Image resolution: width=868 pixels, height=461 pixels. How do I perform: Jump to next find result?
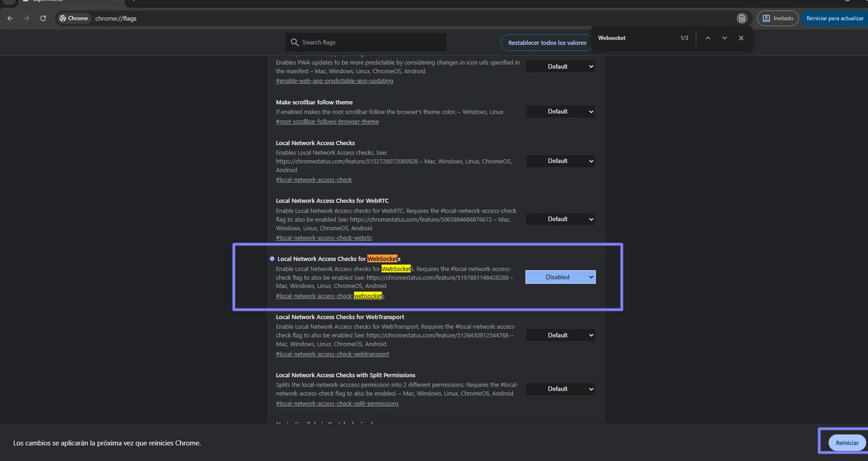(724, 38)
